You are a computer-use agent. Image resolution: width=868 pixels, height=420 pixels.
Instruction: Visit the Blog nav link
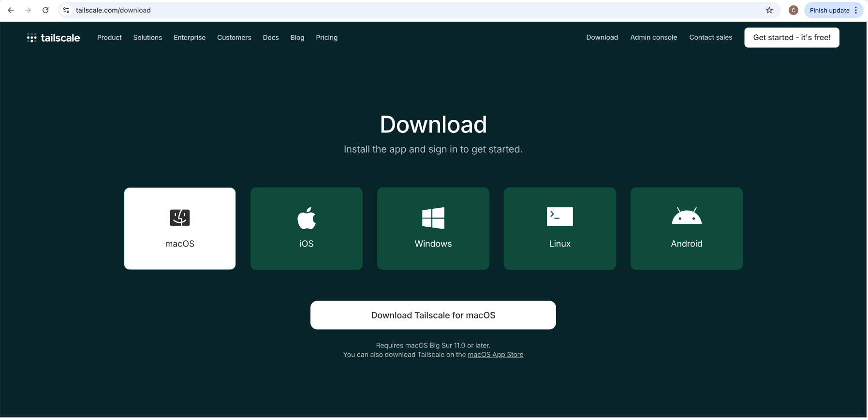pyautogui.click(x=297, y=38)
